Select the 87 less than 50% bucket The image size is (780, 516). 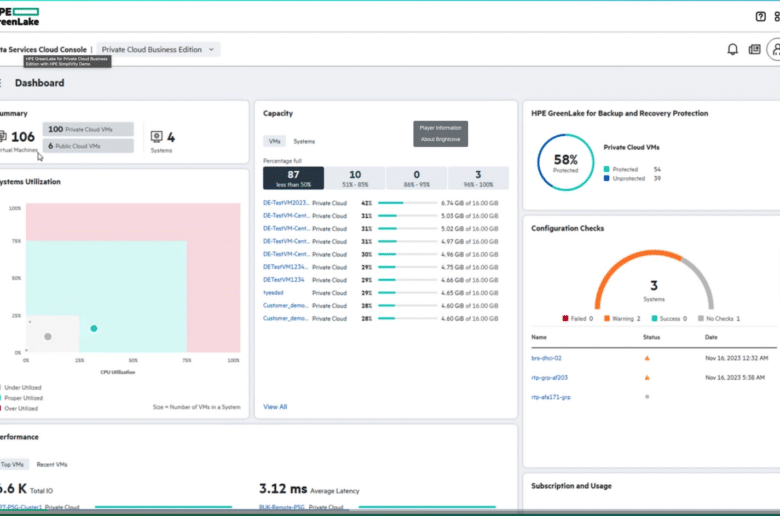[x=293, y=178]
